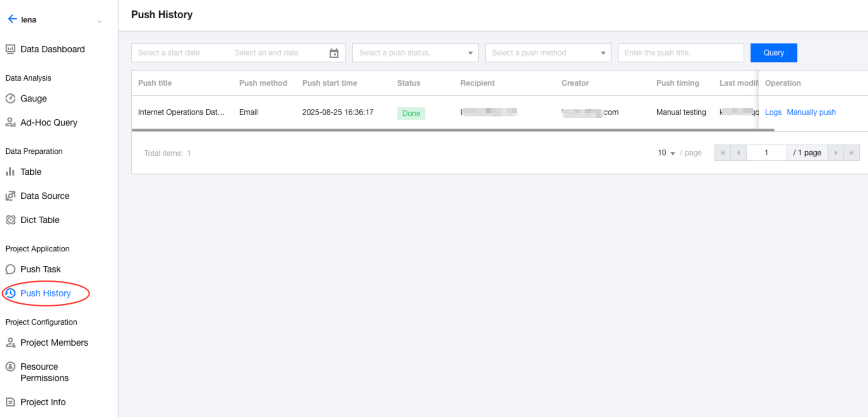
Task: Open Logs for the push record
Action: click(x=773, y=112)
